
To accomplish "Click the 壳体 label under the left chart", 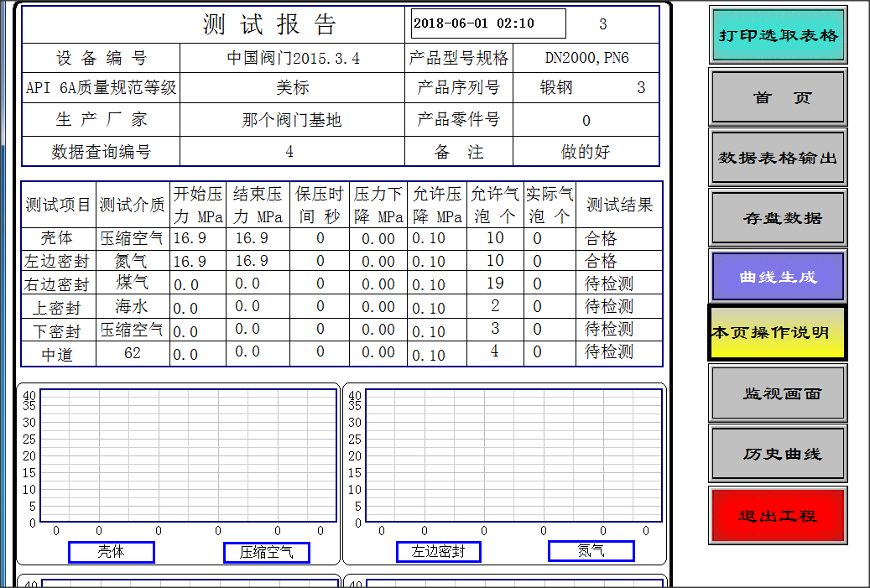I will pos(112,552).
